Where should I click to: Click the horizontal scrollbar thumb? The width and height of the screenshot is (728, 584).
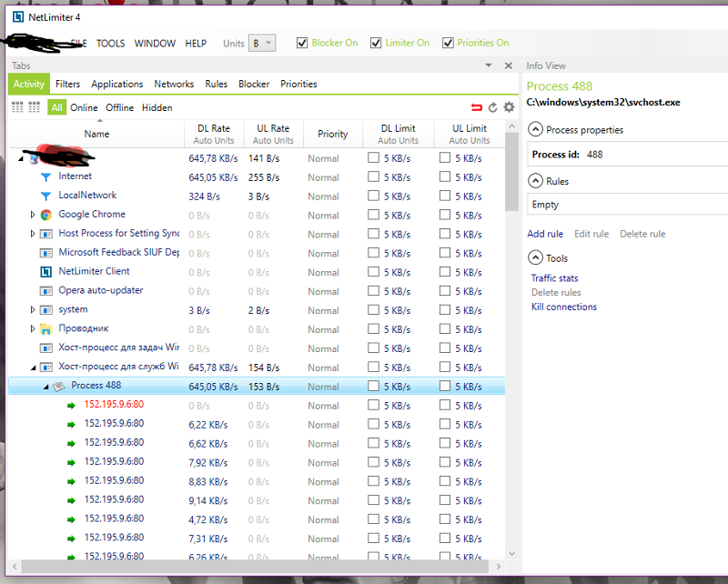[255, 567]
